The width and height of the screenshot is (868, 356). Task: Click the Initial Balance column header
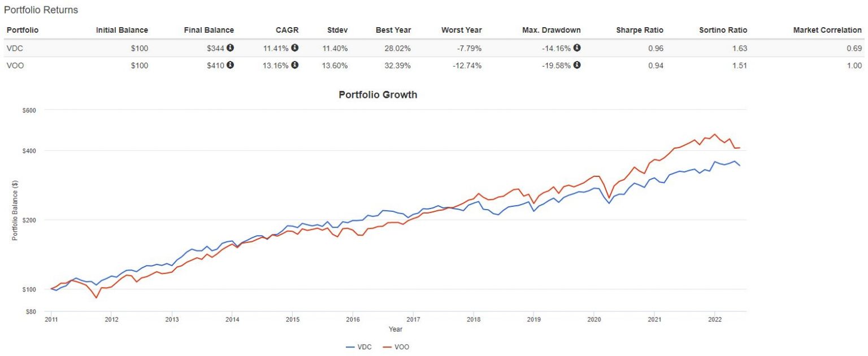[x=122, y=30]
